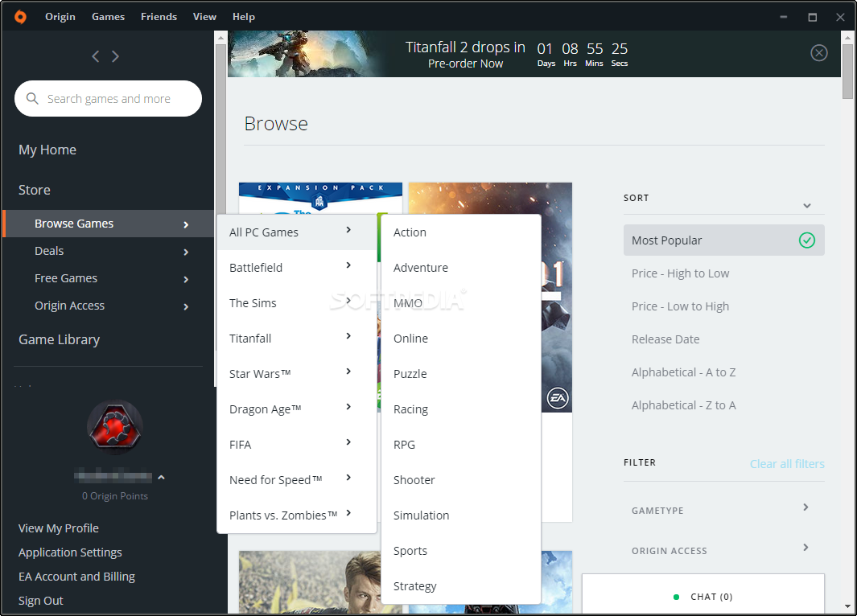The height and width of the screenshot is (616, 857).
Task: Select the MMO genre
Action: click(x=461, y=303)
